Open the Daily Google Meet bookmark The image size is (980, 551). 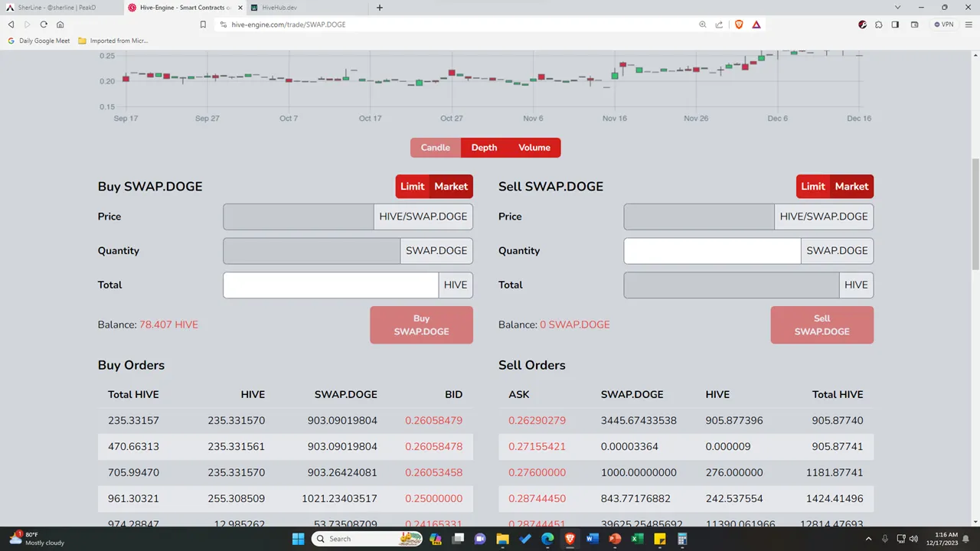(x=39, y=41)
